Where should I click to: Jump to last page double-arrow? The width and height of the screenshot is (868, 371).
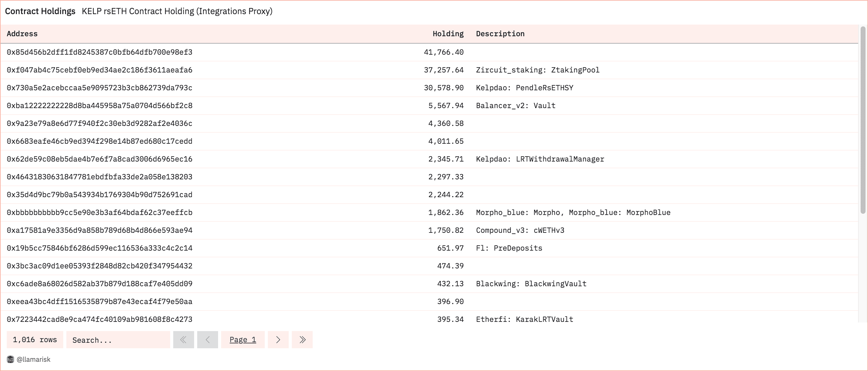[302, 340]
